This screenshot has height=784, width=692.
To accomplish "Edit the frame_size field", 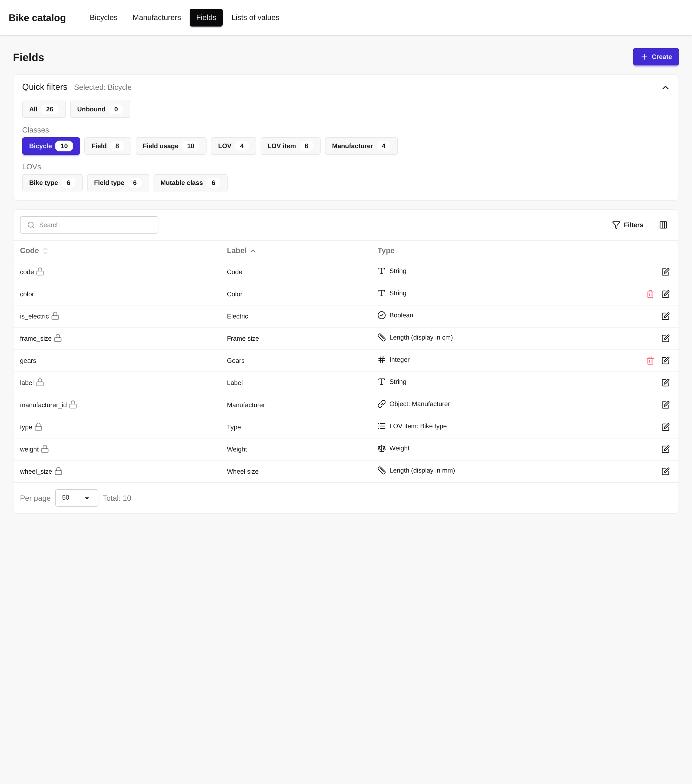I will [x=665, y=338].
